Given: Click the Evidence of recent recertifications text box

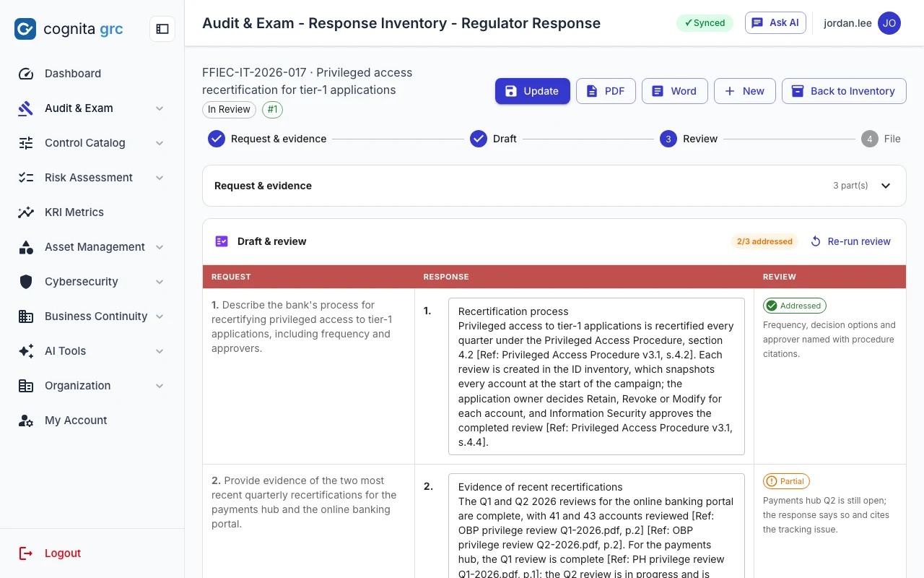Looking at the screenshot, I should click(x=596, y=526).
